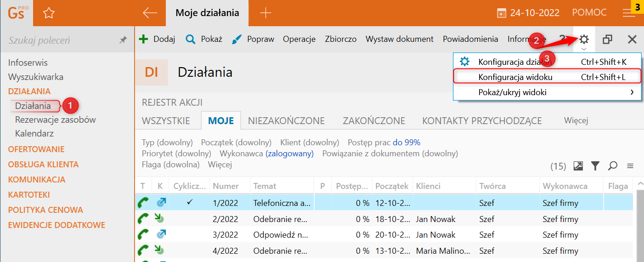Click the magnifier search icon above table
644x262 pixels.
tap(612, 166)
